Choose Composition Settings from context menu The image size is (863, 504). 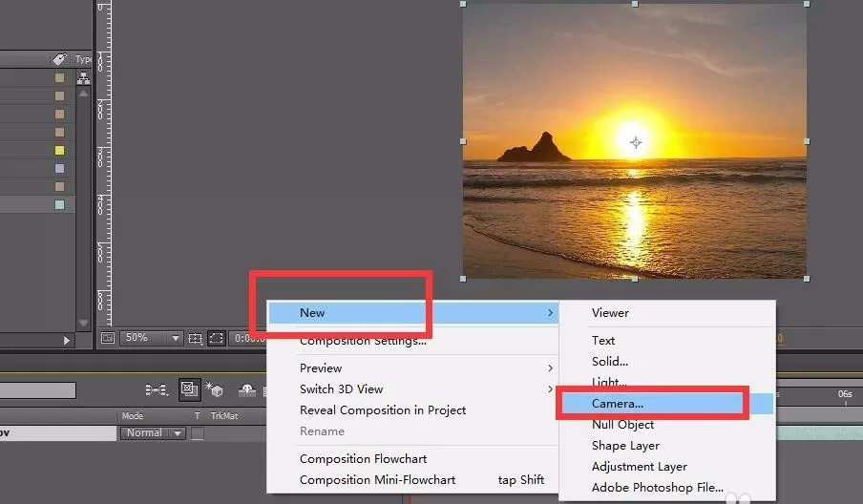tap(413, 341)
